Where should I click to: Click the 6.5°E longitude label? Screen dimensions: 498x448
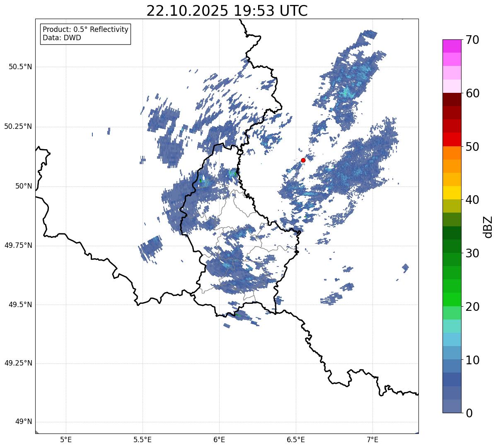pyautogui.click(x=296, y=440)
